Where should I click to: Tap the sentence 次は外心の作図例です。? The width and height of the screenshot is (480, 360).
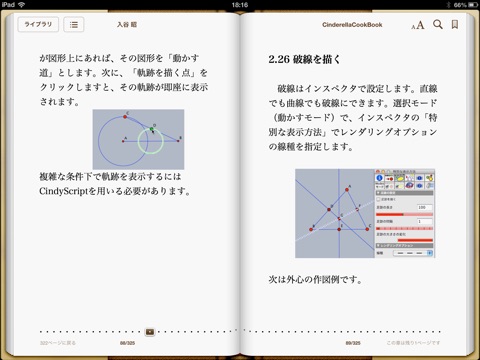click(x=315, y=279)
